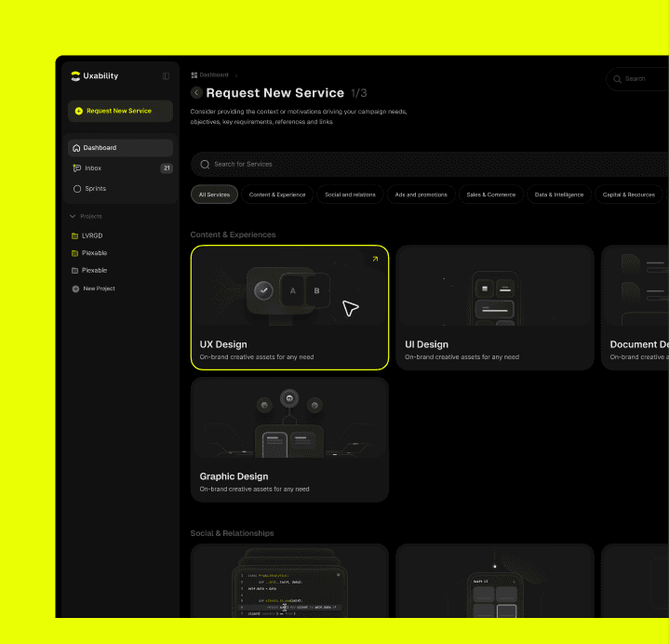
Task: Click the breadcrumb chevron separator
Action: click(x=236, y=75)
